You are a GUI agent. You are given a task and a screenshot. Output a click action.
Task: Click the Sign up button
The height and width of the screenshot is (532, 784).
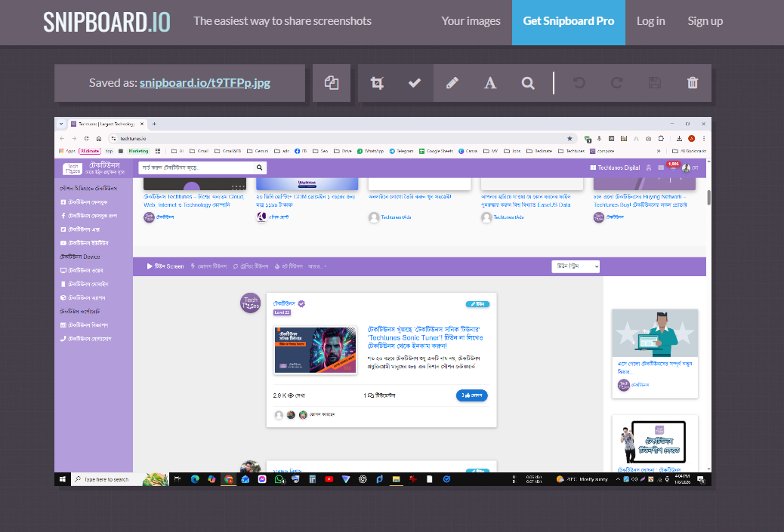coord(705,20)
